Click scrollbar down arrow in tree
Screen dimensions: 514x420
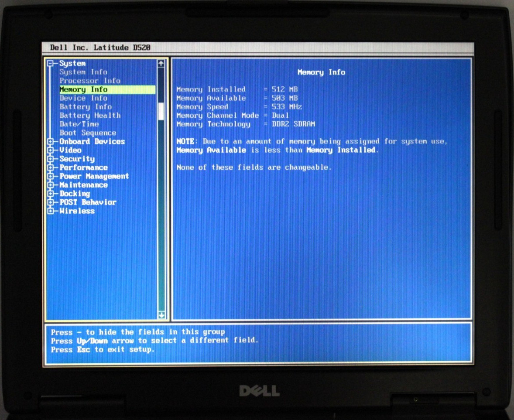point(161,315)
